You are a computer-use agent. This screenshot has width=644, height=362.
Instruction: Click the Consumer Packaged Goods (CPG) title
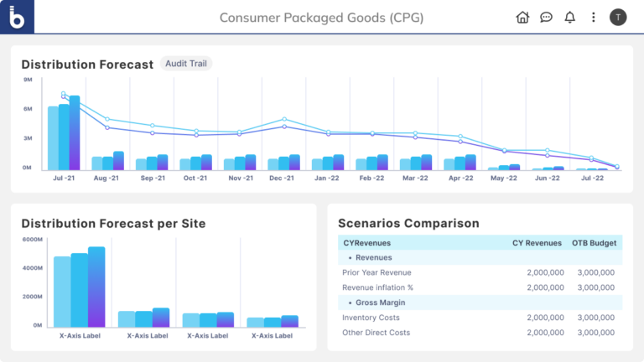(x=321, y=17)
